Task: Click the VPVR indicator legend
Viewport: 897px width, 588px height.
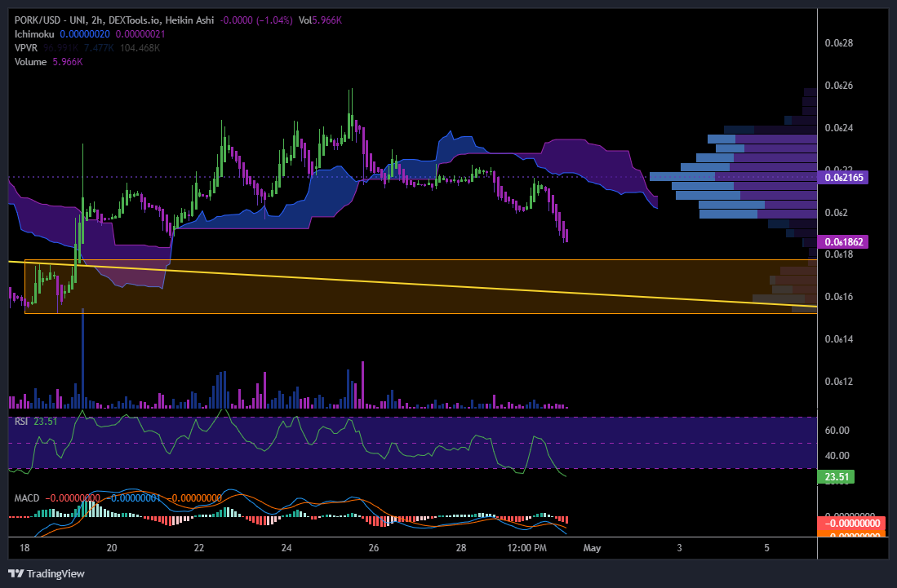Action: [x=24, y=48]
